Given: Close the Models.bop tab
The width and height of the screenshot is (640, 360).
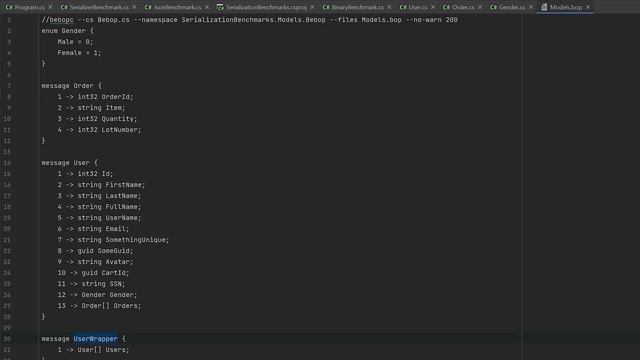Looking at the screenshot, I should coord(588,7).
